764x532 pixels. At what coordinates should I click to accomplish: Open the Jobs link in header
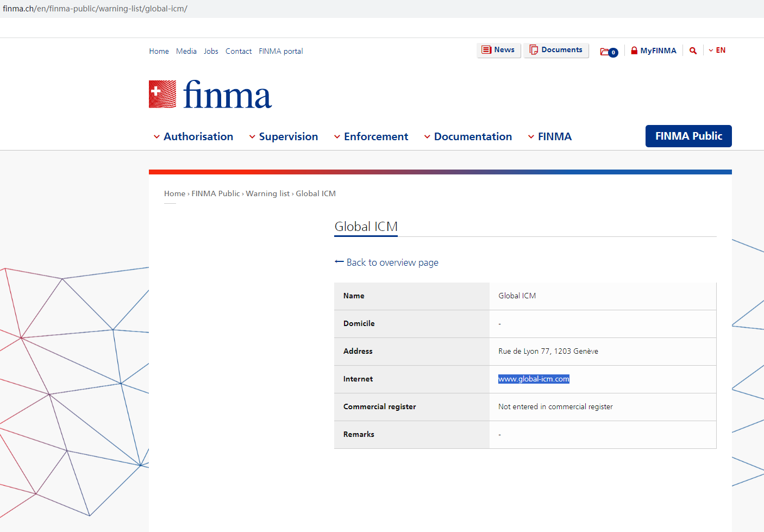pyautogui.click(x=211, y=51)
